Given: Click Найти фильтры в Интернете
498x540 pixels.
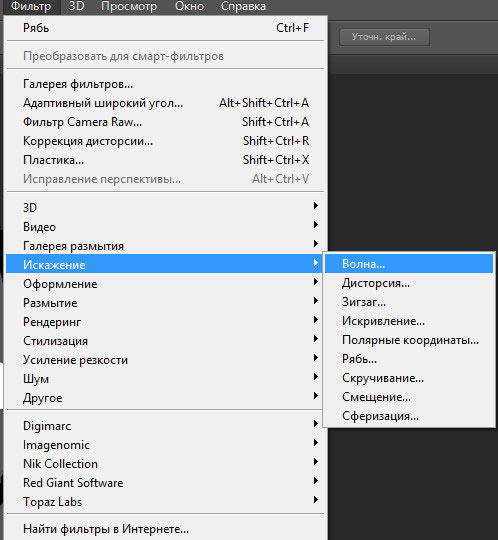Looking at the screenshot, I should coord(165,529).
